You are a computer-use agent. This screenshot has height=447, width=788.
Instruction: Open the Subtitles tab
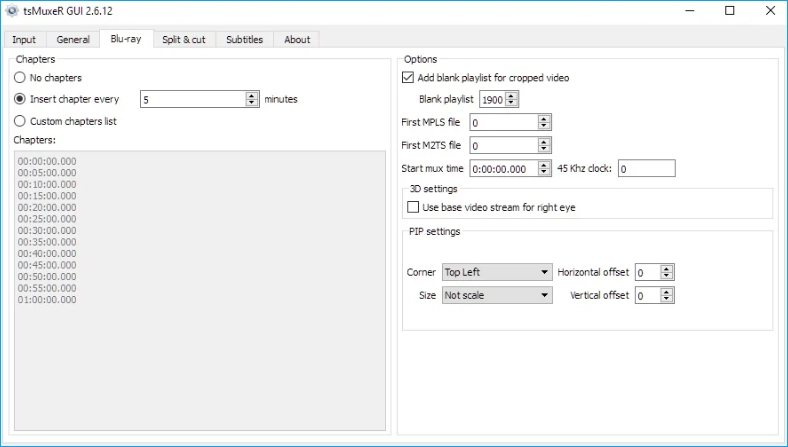coord(244,40)
